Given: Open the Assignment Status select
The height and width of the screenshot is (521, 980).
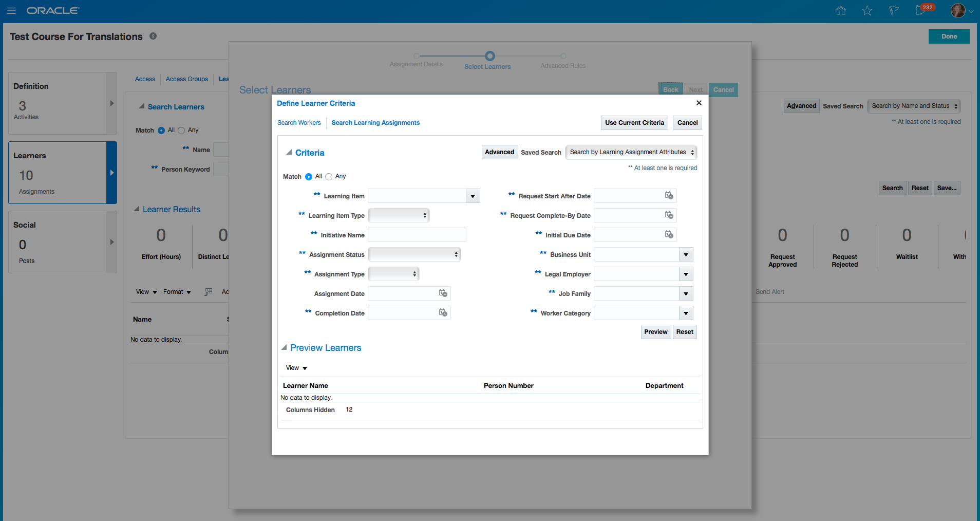Looking at the screenshot, I should click(414, 254).
